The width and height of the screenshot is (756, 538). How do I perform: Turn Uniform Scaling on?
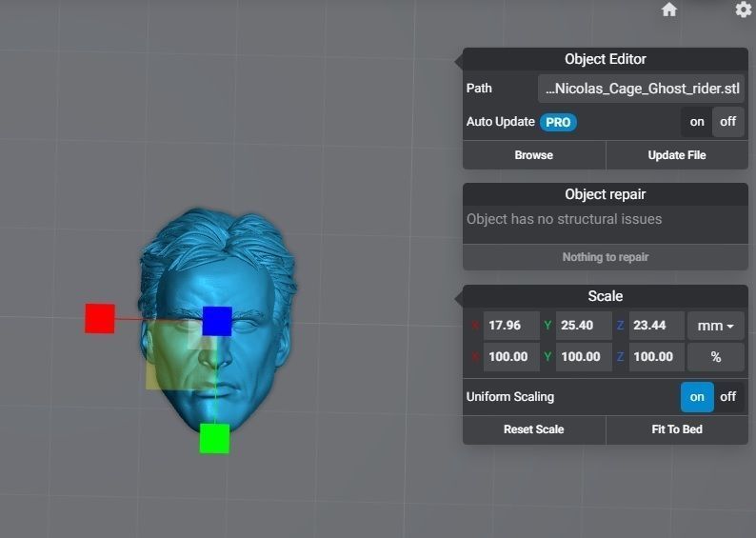coord(697,397)
